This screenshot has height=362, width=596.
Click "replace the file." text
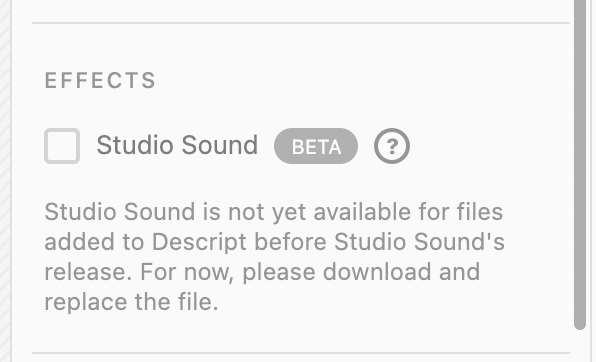coord(132,302)
